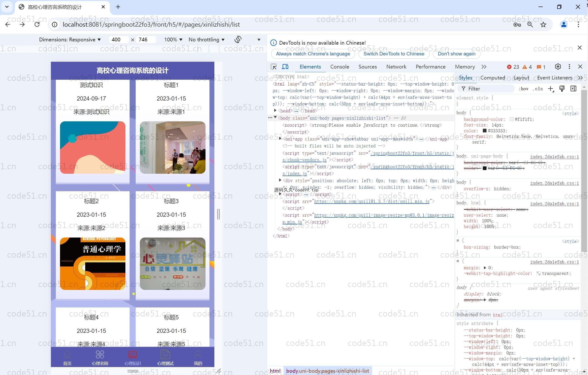Click the yellow warnings count indicator
This screenshot has height=375, width=588.
[x=527, y=67]
